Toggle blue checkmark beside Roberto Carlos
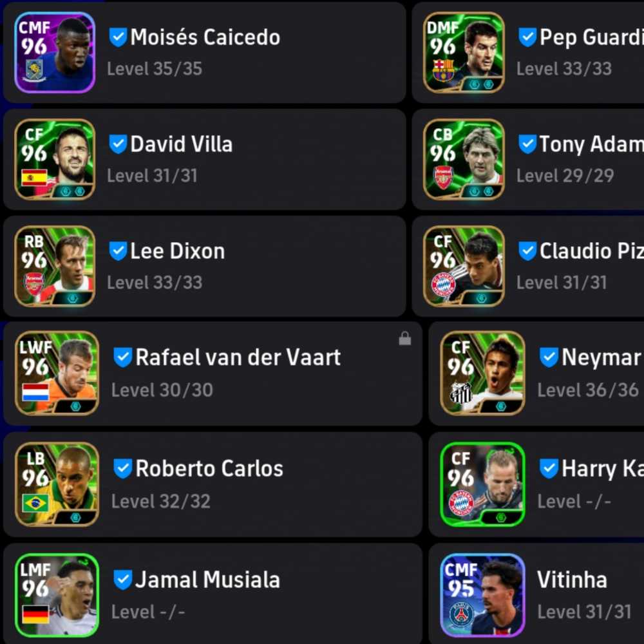Image resolution: width=644 pixels, height=644 pixels. pos(122,468)
